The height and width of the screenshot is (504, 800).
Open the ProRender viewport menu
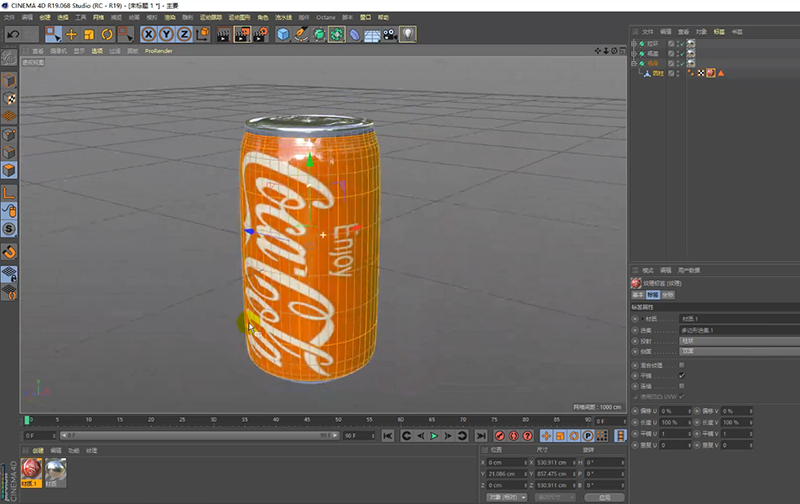(x=159, y=51)
